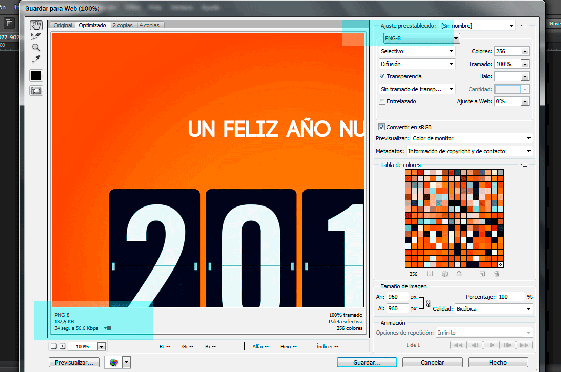Open the color table panel menu
561x372 pixels.
(524, 166)
